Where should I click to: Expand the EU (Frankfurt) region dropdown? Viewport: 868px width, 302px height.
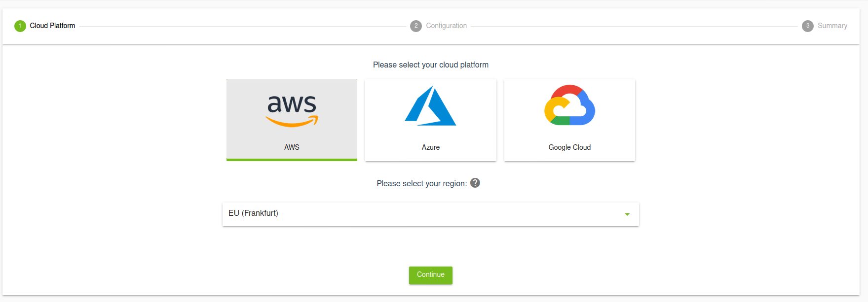[x=431, y=214]
